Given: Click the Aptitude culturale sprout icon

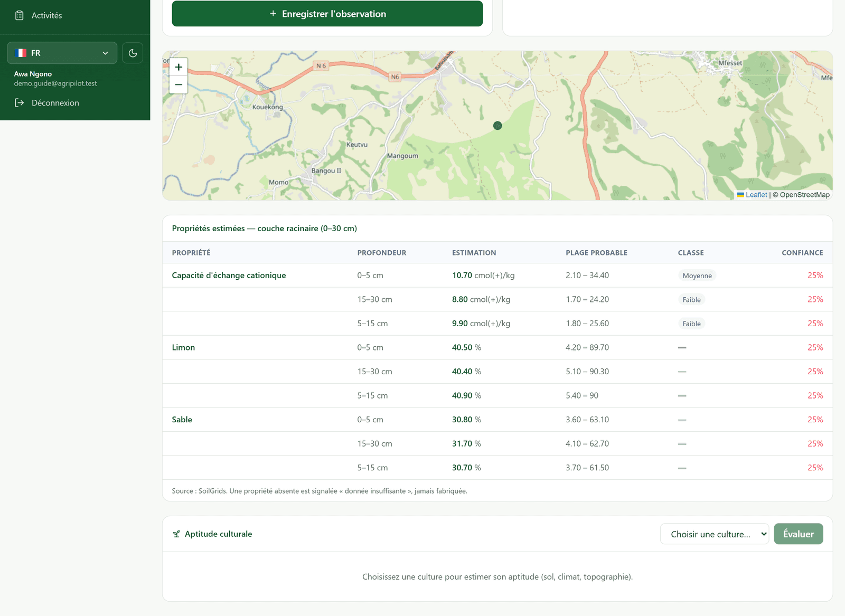Looking at the screenshot, I should point(176,534).
